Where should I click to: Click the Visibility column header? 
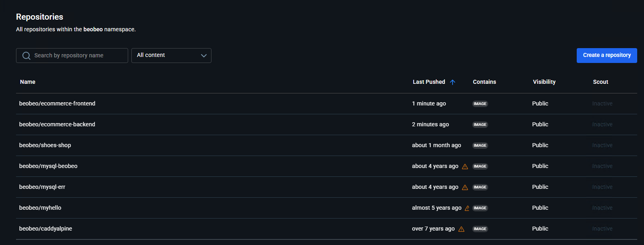[544, 82]
